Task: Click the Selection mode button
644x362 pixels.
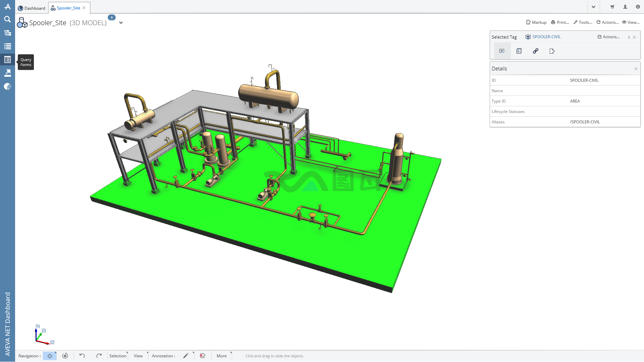Action: coord(117,356)
